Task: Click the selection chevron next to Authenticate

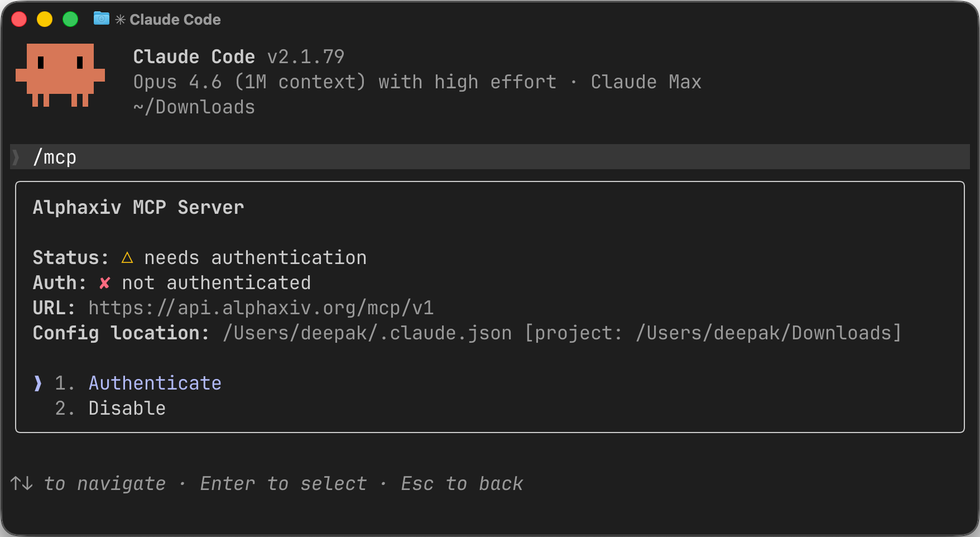Action: pos(37,383)
